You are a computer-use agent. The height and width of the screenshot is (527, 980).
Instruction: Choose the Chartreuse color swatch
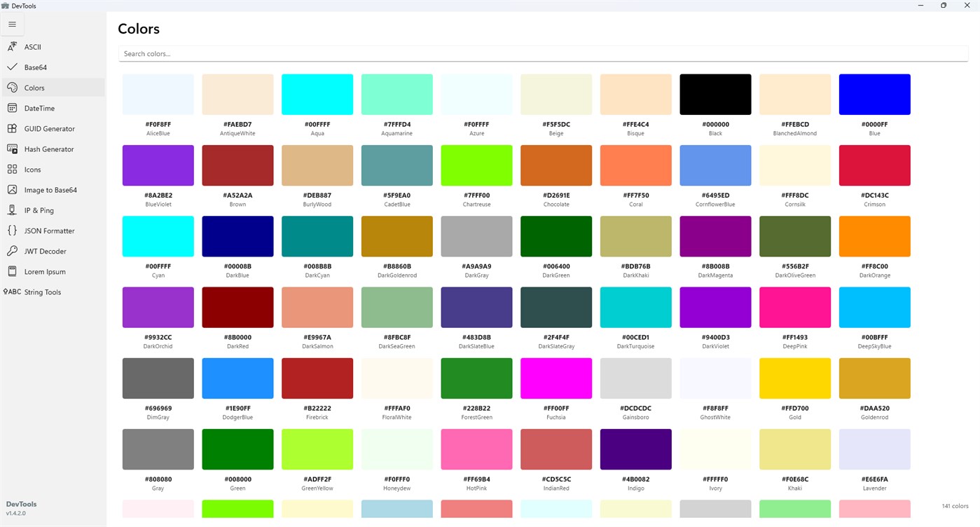coord(476,165)
